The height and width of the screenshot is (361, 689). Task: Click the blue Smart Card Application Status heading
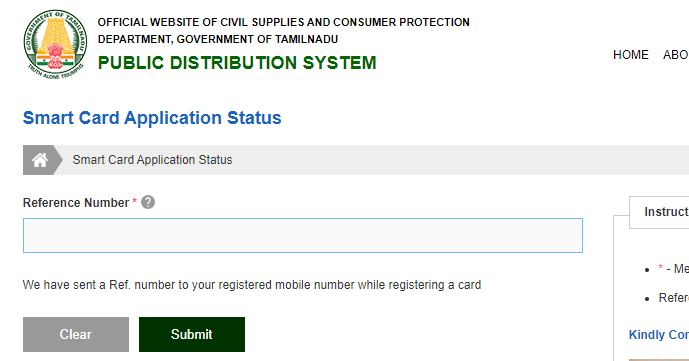click(x=152, y=118)
